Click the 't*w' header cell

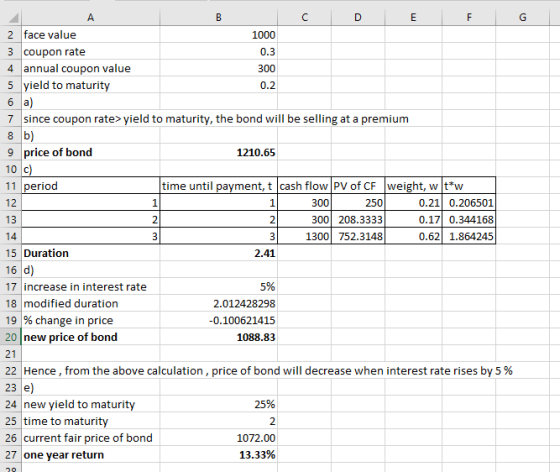click(x=469, y=186)
